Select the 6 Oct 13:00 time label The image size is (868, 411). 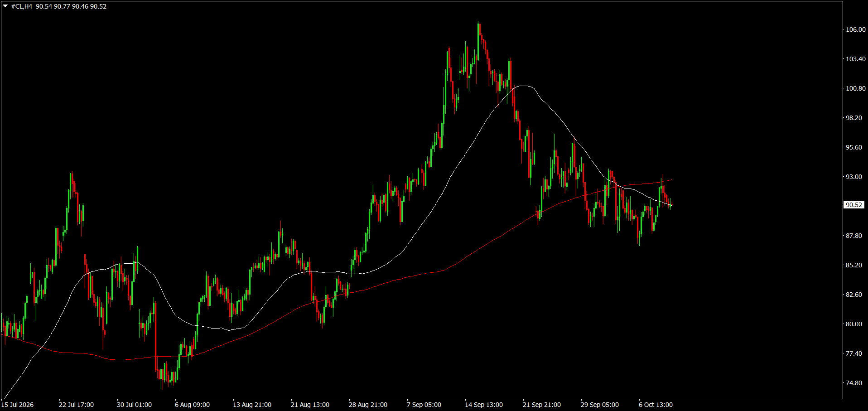point(656,405)
